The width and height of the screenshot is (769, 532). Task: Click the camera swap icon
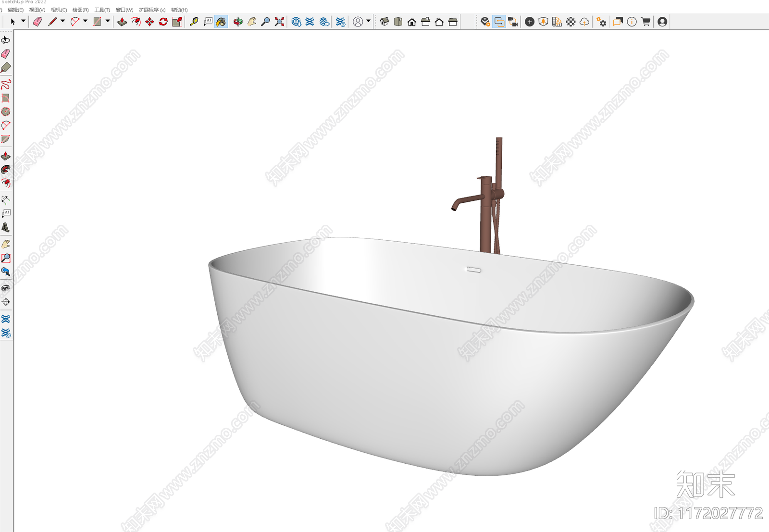pos(513,22)
